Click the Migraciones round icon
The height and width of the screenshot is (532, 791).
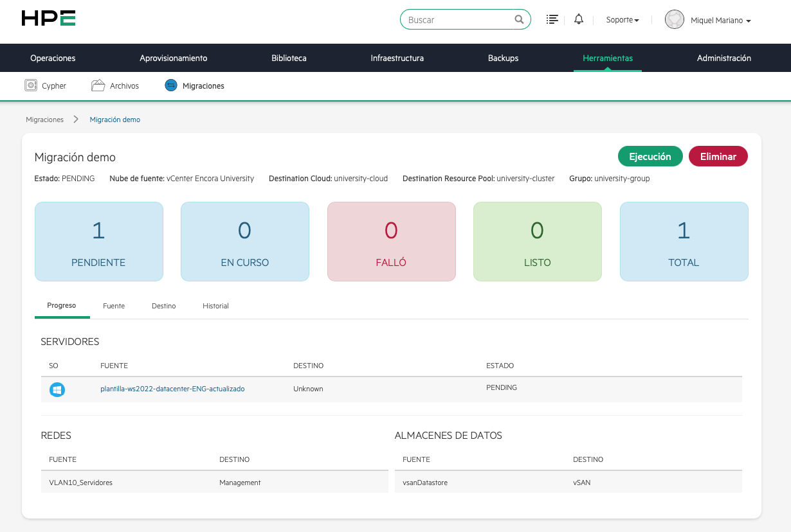click(170, 85)
